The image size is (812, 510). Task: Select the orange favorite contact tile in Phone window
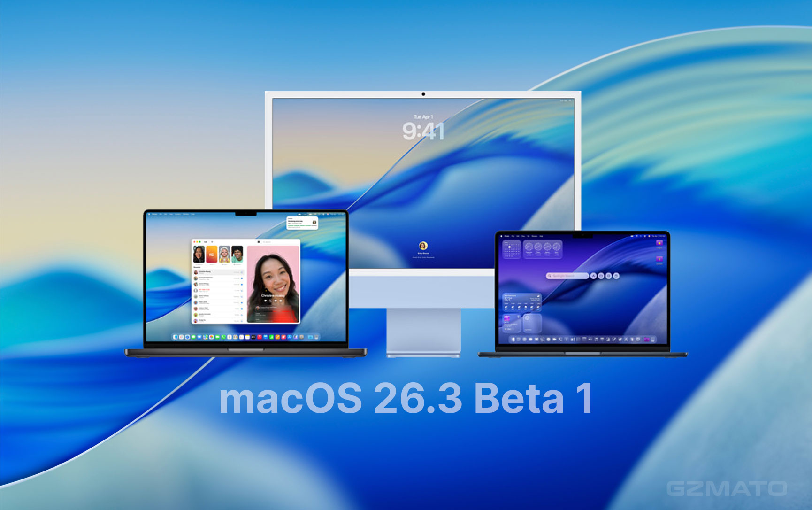pos(212,254)
